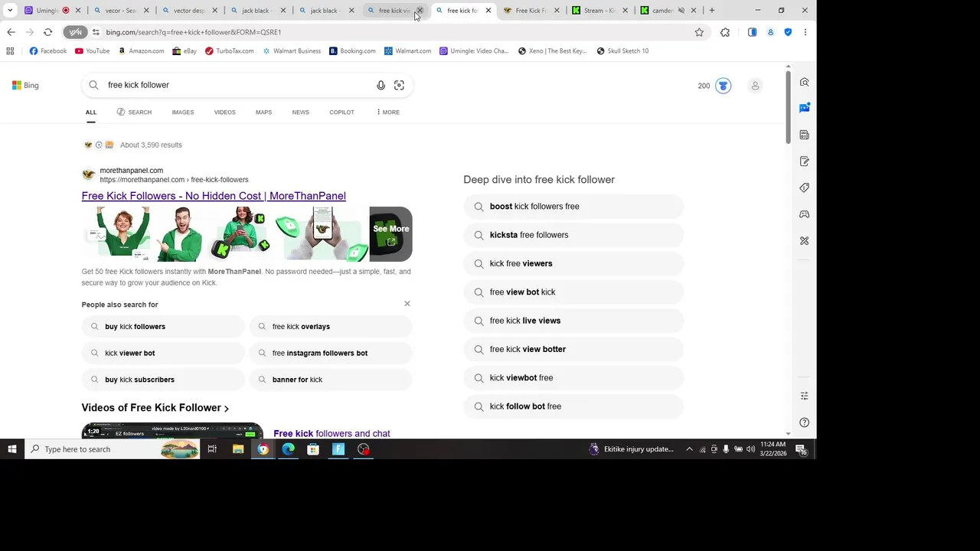
Task: Open the sidebar games controller icon
Action: point(804,214)
